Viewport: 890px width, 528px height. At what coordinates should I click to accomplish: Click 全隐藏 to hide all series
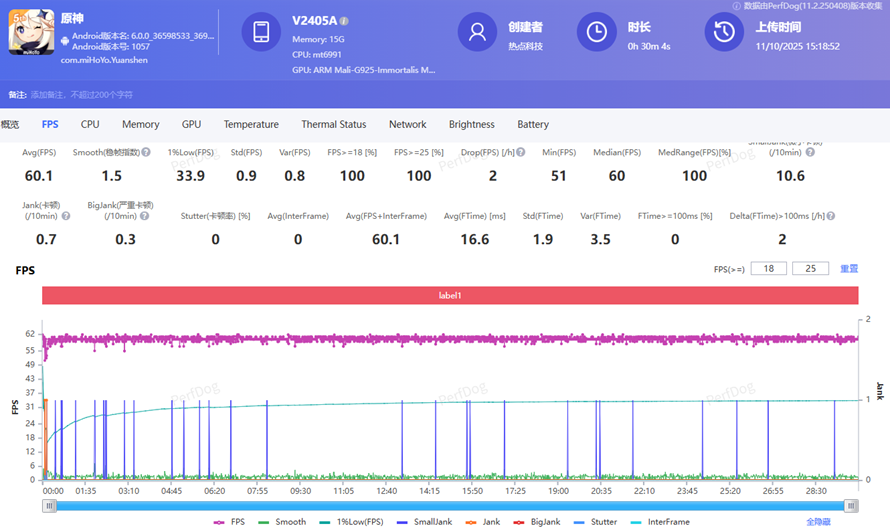[820, 521]
